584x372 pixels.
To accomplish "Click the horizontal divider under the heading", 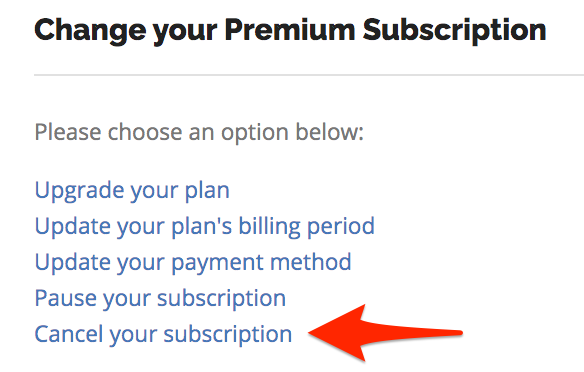I will click(309, 75).
